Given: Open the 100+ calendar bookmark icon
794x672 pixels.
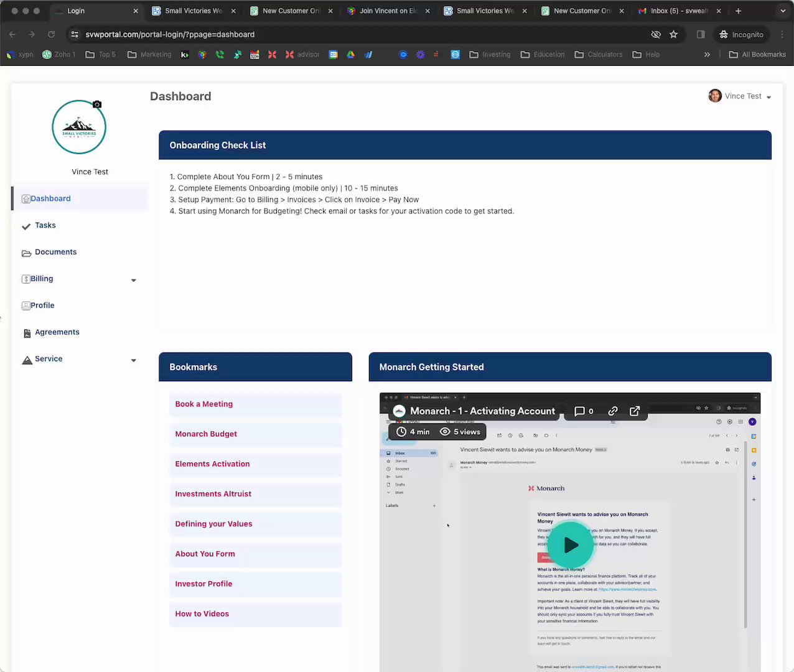Looking at the screenshot, I should click(x=255, y=55).
